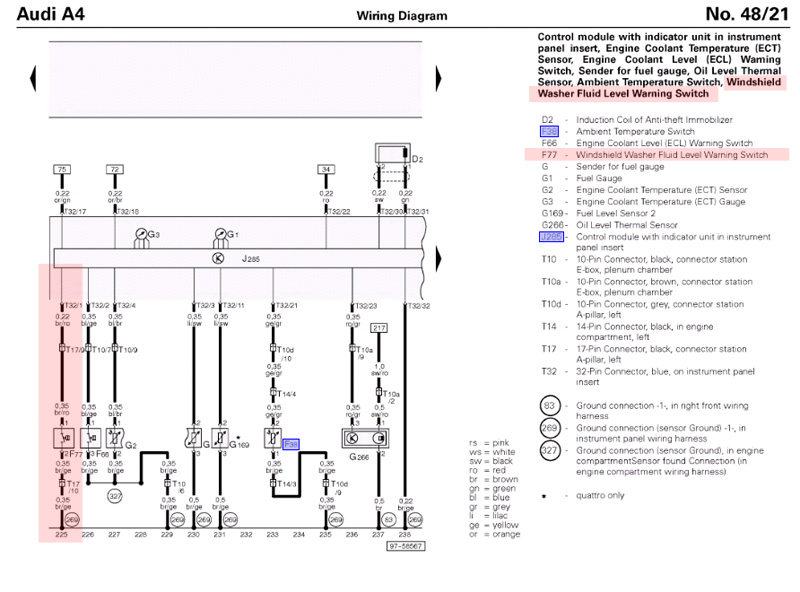Click the G266 oil level sensor symbol
This screenshot has width=800, height=592.
[365, 438]
